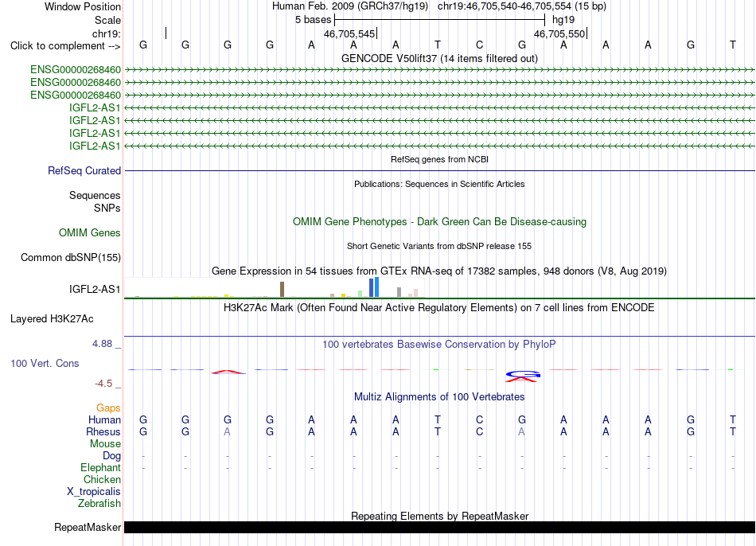This screenshot has width=756, height=546.
Task: Click the 'Human Feb. 2009 (GRCh37/hg19)' text
Action: pyautogui.click(x=349, y=6)
